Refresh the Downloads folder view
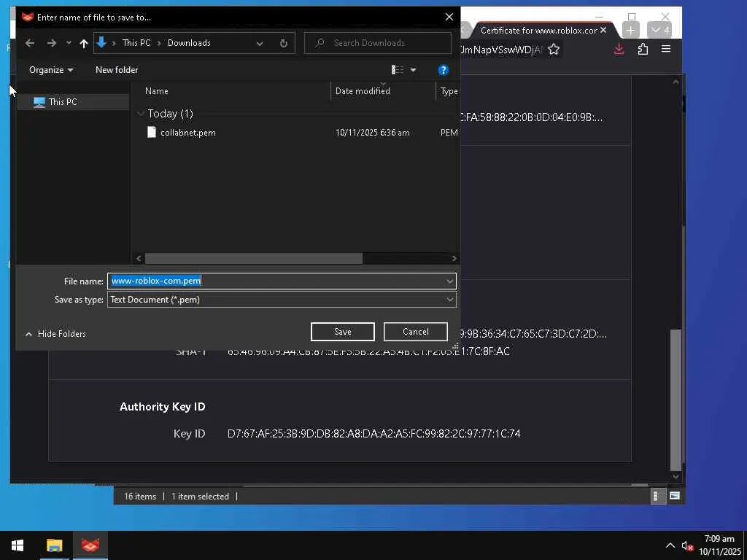This screenshot has width=747, height=560. [284, 43]
